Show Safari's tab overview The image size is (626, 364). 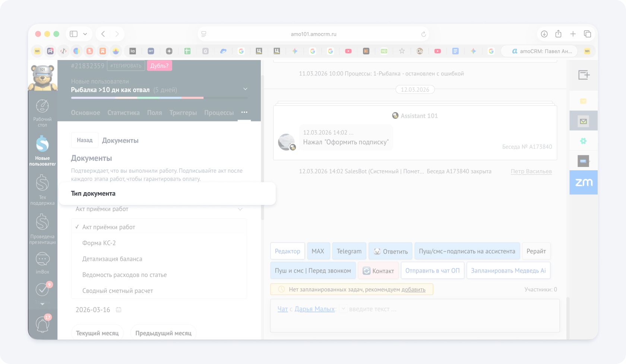pos(588,34)
